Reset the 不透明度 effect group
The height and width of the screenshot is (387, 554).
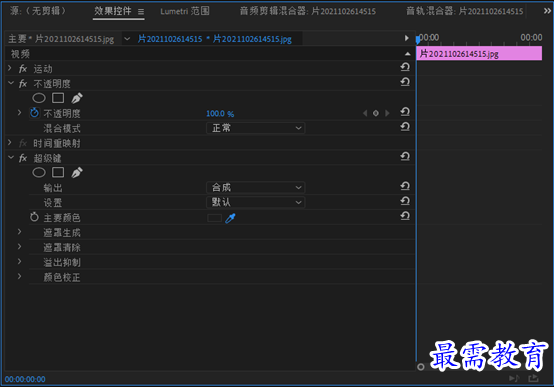pyautogui.click(x=405, y=82)
